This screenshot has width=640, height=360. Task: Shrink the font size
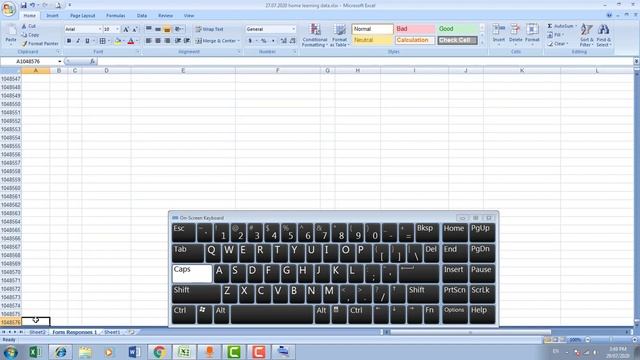pos(135,29)
